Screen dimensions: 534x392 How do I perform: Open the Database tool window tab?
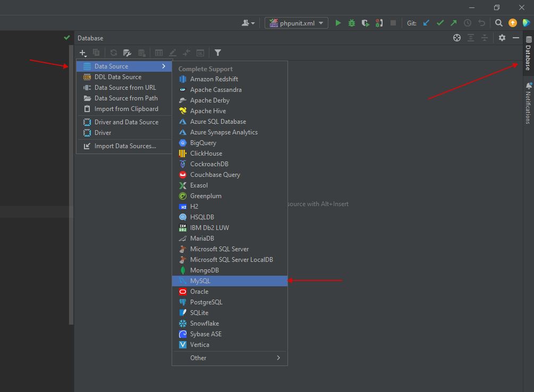click(x=528, y=53)
